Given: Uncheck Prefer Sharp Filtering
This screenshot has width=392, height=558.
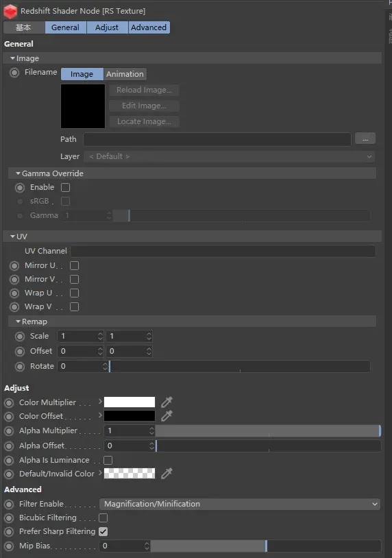Looking at the screenshot, I should point(103,531).
